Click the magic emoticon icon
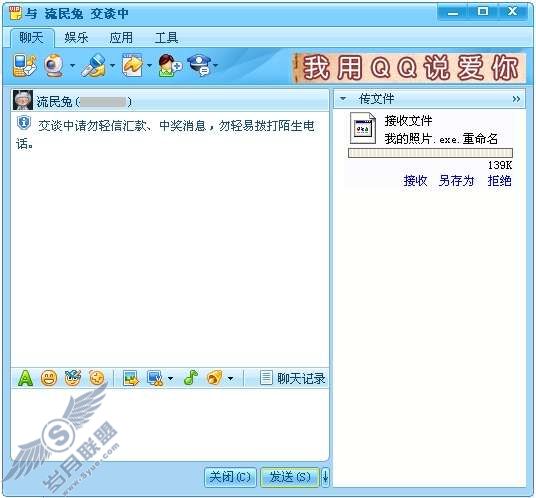This screenshot has height=498, width=536. tap(73, 378)
